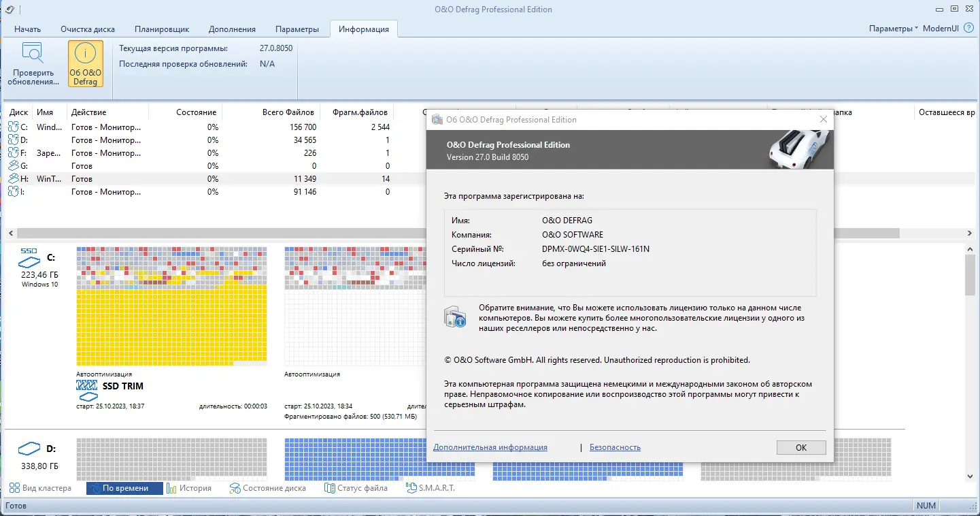
Task: Click the first gray cluster map for drive D:
Action: pyautogui.click(x=171, y=459)
